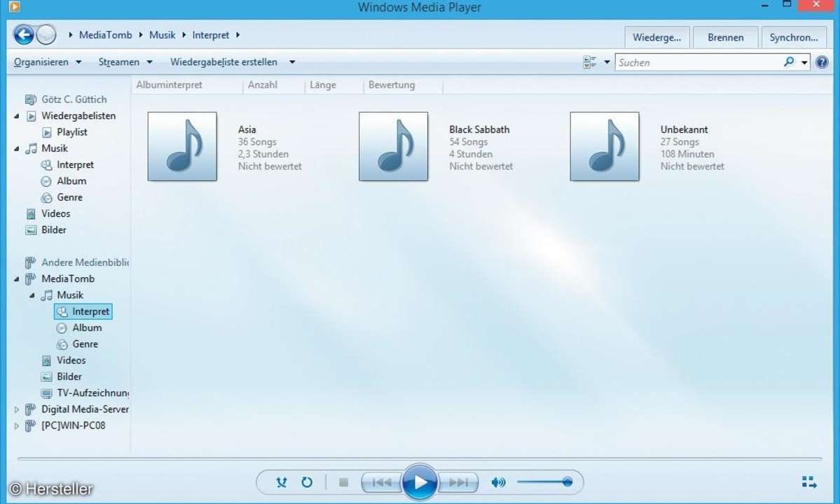Open the Streamen menu

click(x=125, y=62)
